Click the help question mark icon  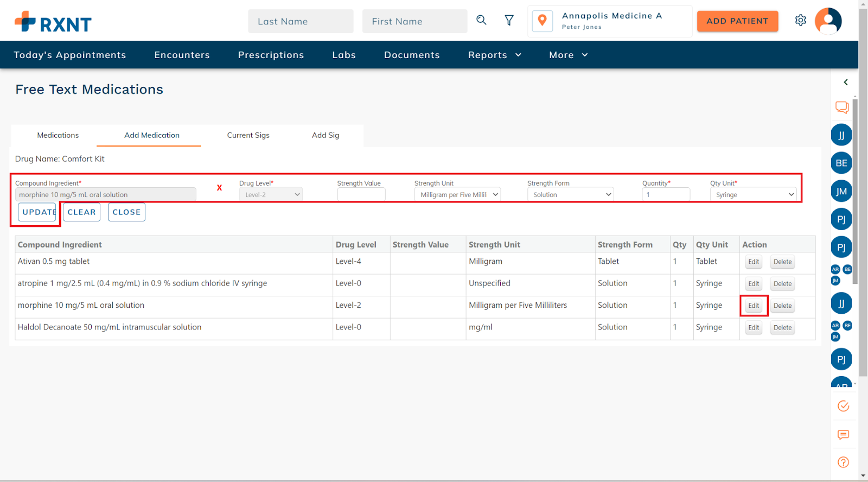pyautogui.click(x=843, y=462)
